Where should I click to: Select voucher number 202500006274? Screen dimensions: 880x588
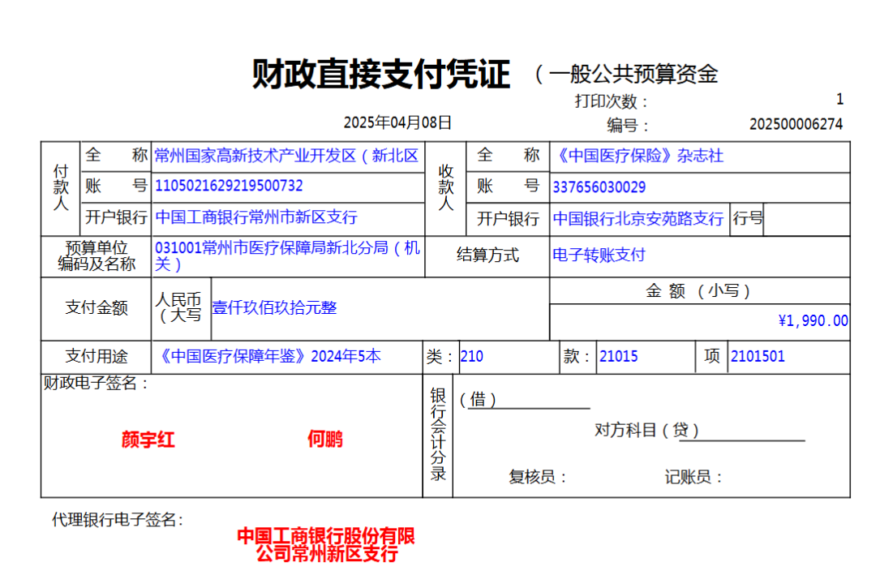pyautogui.click(x=796, y=124)
